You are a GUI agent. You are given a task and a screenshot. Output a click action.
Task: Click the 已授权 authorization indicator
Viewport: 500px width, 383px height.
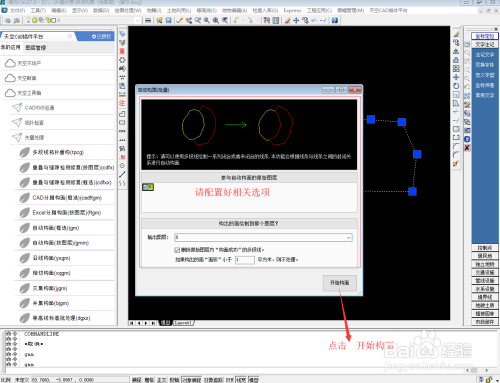[102, 36]
